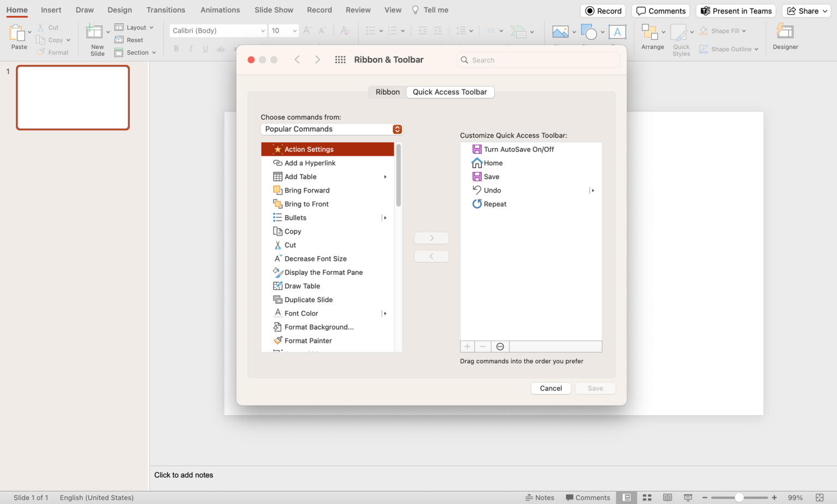Screen dimensions: 837x504
Task: Adjust the zoom slider in the status bar
Action: click(x=739, y=497)
